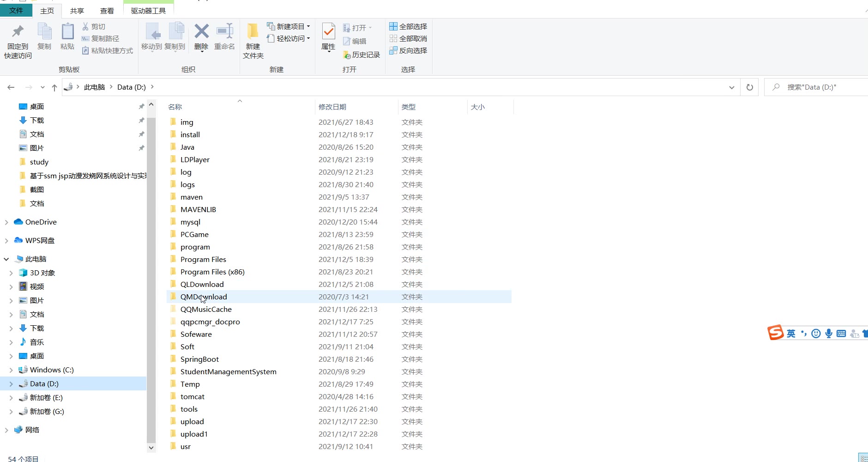Open recent locations dropdown arrow
Viewport: 868px width, 462px height.
42,87
